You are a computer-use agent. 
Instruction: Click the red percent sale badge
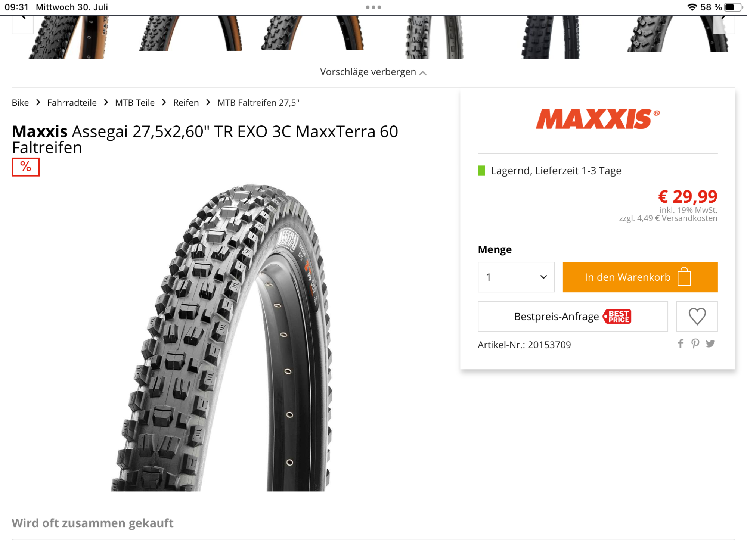[26, 167]
